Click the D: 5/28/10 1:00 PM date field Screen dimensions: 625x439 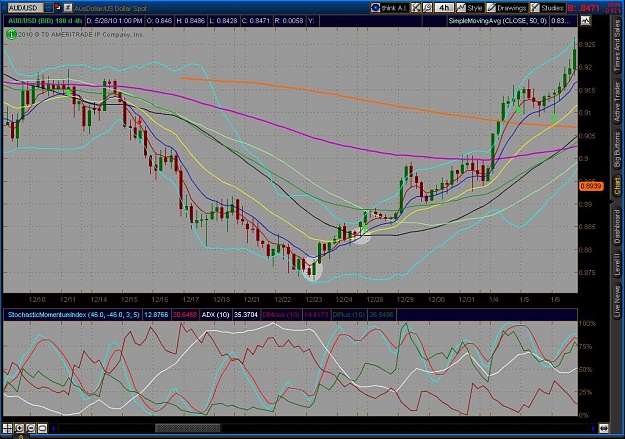[114, 21]
